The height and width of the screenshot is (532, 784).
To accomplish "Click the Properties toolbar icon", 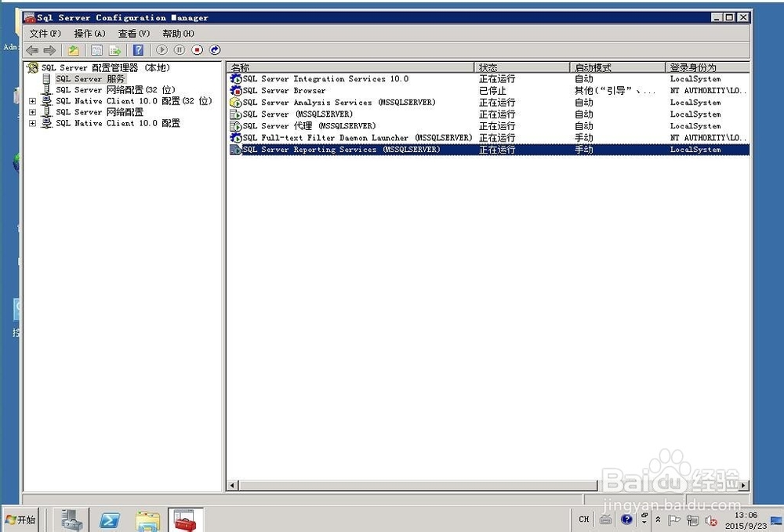I will tap(97, 50).
